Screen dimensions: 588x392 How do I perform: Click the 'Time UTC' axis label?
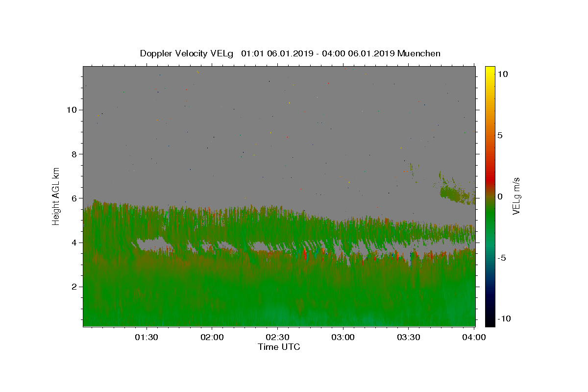coord(279,347)
